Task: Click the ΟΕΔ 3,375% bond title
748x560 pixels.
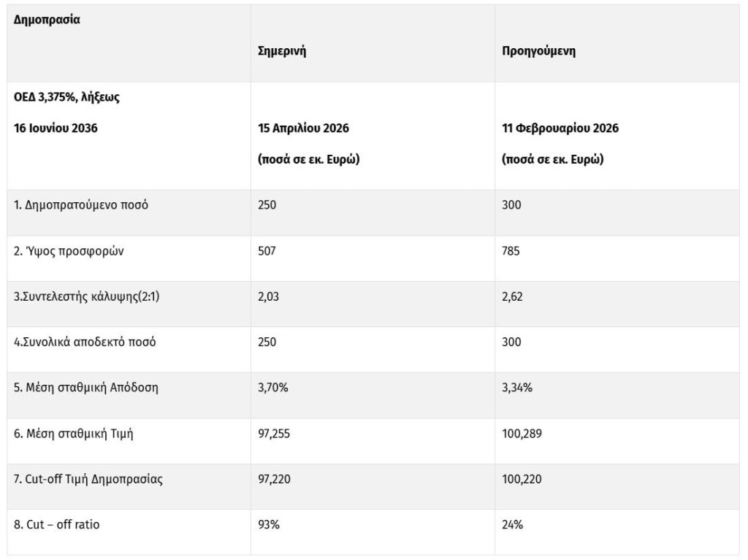Action: coord(66,97)
